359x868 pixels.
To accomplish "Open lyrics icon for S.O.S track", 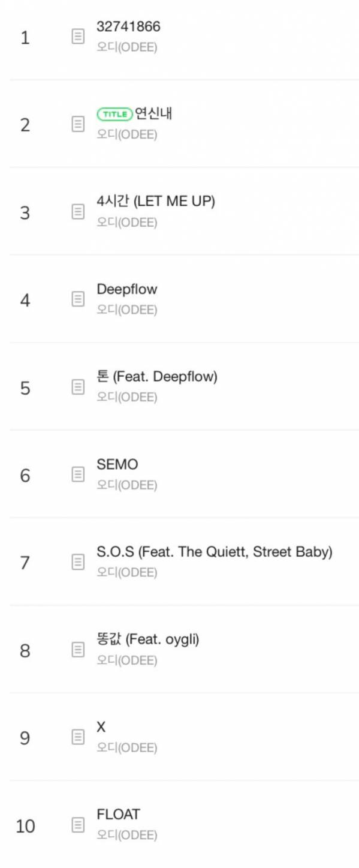I will coord(78,563).
